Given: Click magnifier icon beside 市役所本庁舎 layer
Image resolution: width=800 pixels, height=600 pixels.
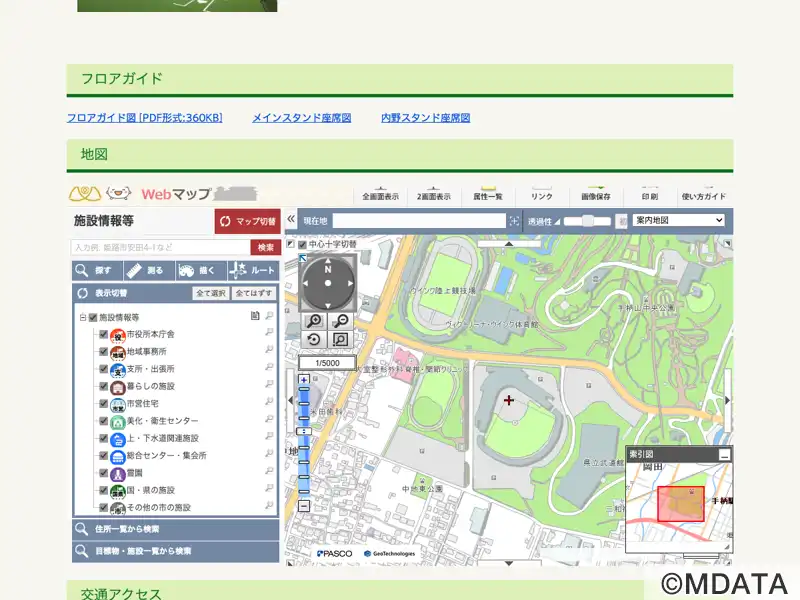Looking at the screenshot, I should tap(269, 334).
